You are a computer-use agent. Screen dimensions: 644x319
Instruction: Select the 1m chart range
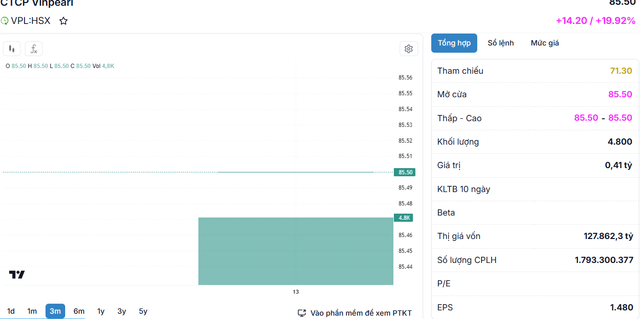click(32, 311)
